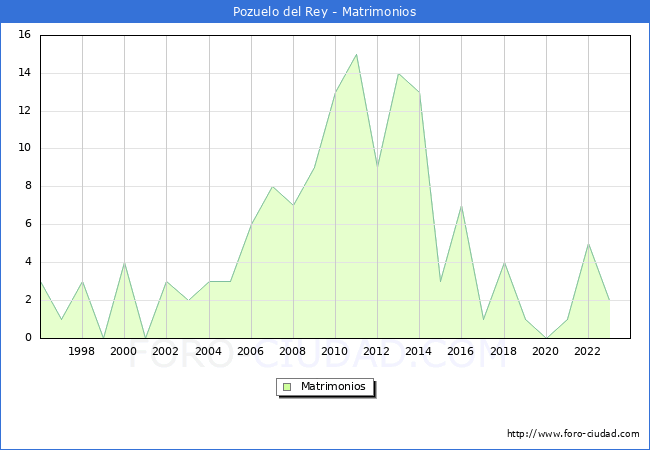The height and width of the screenshot is (450, 650).
Task: Click the 2012 dip at value 9
Action: (377, 168)
